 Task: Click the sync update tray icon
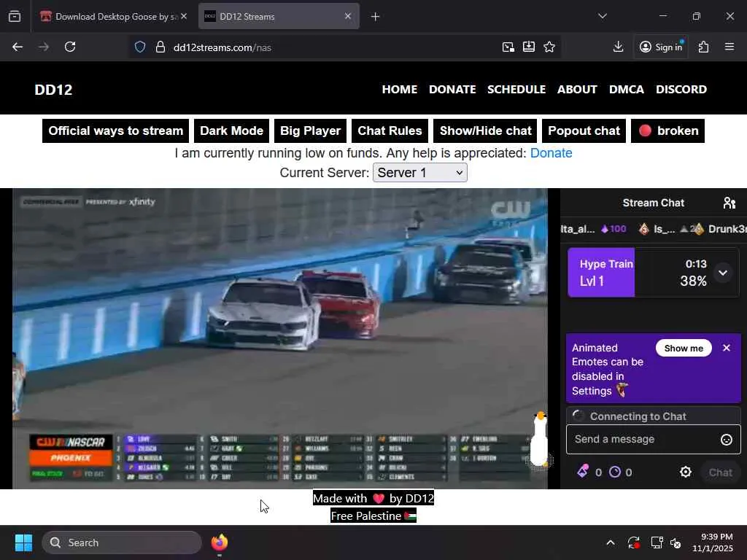633,542
